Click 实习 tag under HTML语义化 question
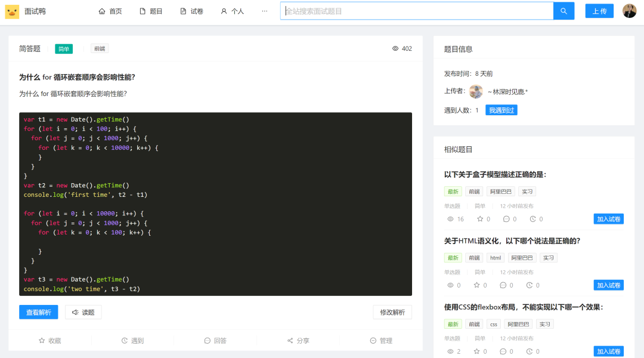Viewport: 644px width, 358px height. [549, 258]
